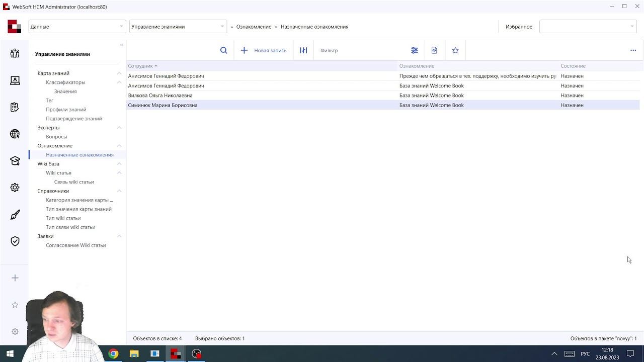Click the plus icon in left icon bar
Image resolution: width=644 pixels, height=362 pixels.
(15, 278)
